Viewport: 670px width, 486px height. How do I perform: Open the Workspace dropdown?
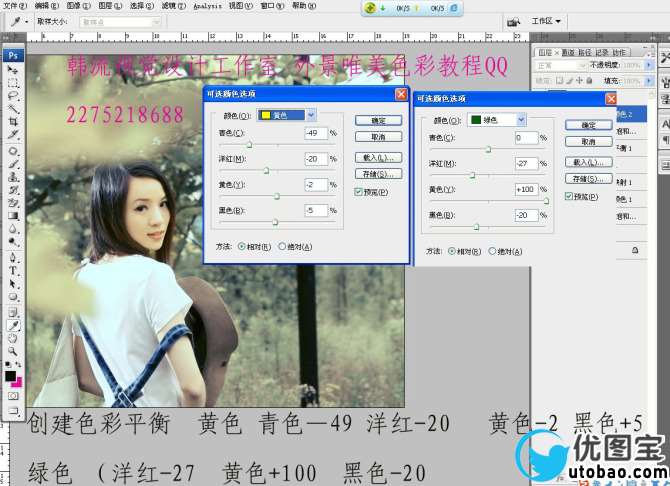tap(546, 21)
